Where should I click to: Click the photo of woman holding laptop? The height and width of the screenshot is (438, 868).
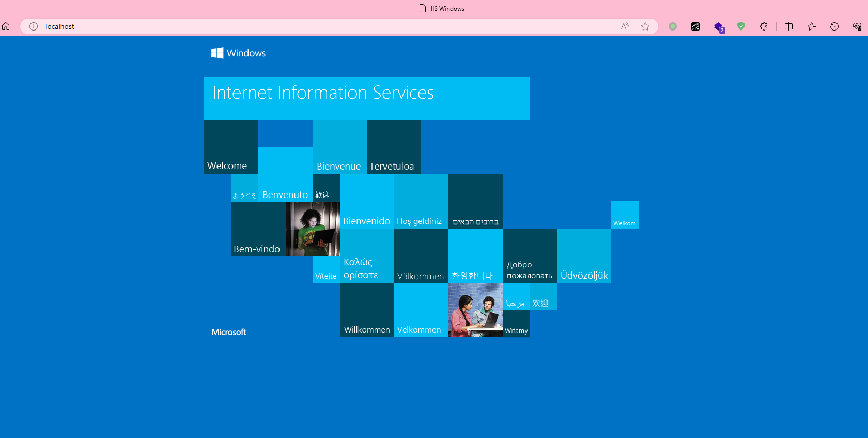(x=313, y=229)
